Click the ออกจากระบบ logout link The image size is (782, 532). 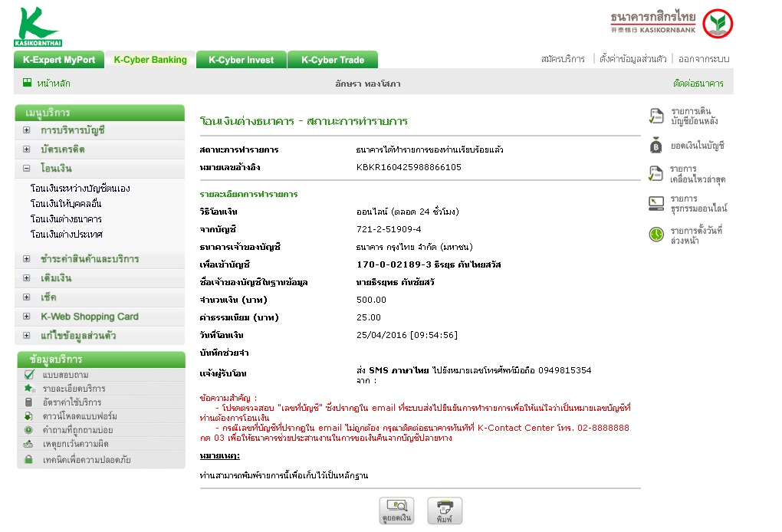703,59
